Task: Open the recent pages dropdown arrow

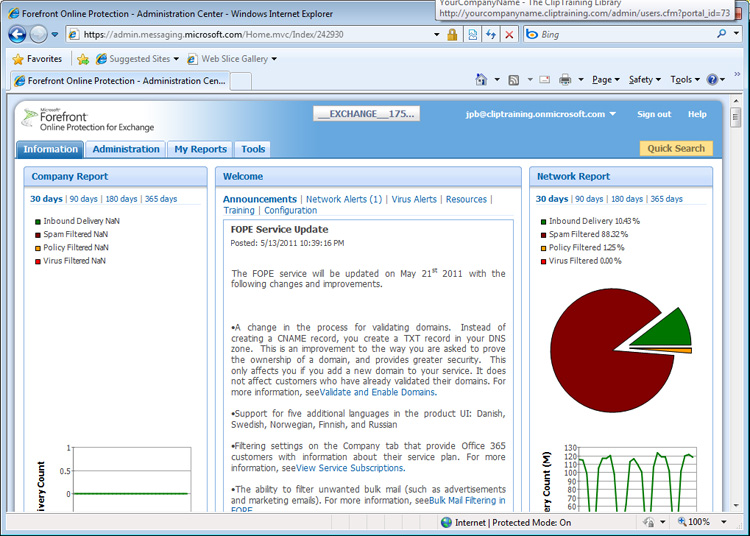Action: click(x=55, y=34)
